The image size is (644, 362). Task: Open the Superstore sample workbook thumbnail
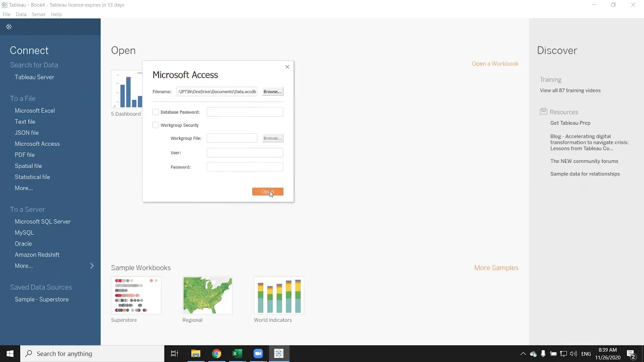coord(136,296)
